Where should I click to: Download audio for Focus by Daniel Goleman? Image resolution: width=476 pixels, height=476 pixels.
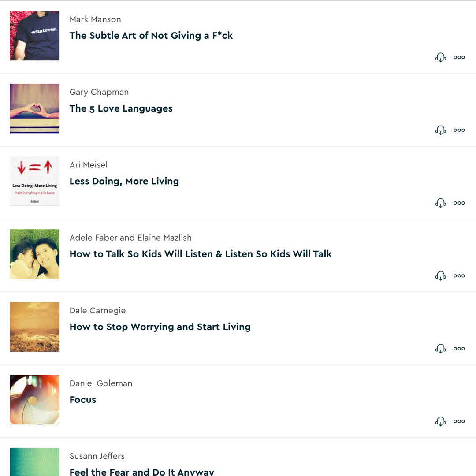point(440,421)
